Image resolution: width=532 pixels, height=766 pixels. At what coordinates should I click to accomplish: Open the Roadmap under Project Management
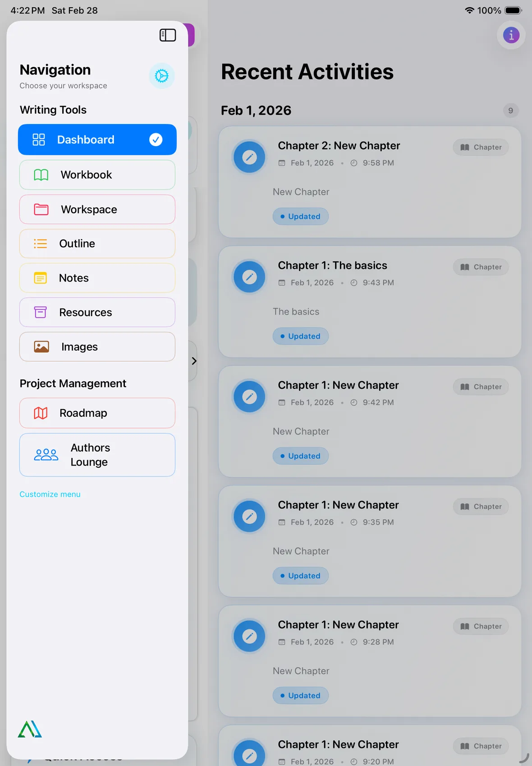(97, 413)
